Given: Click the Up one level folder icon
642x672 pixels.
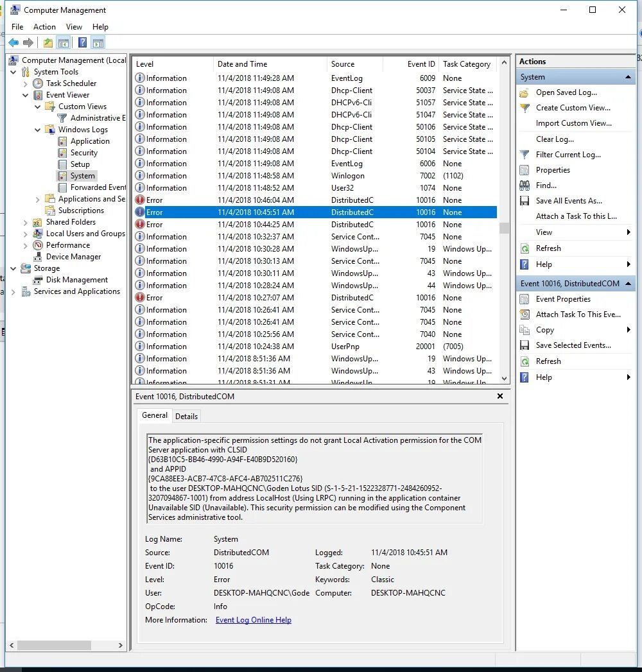Looking at the screenshot, I should coord(48,42).
